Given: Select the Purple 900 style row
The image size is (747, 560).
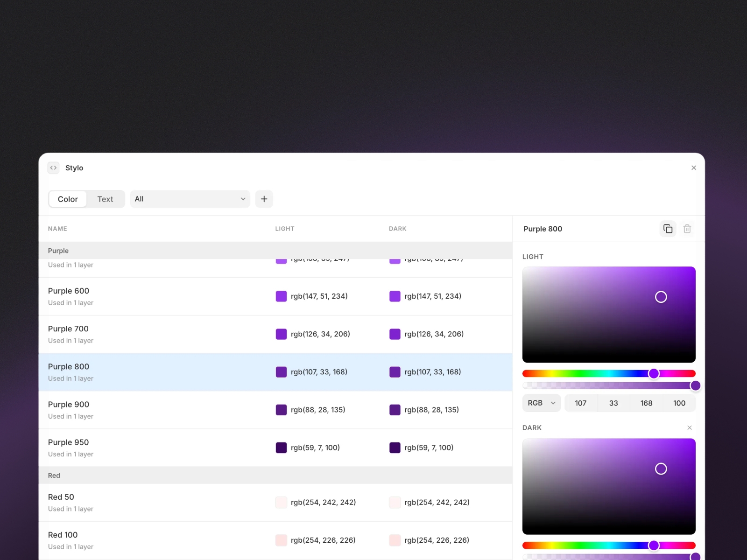Looking at the screenshot, I should [187, 410].
